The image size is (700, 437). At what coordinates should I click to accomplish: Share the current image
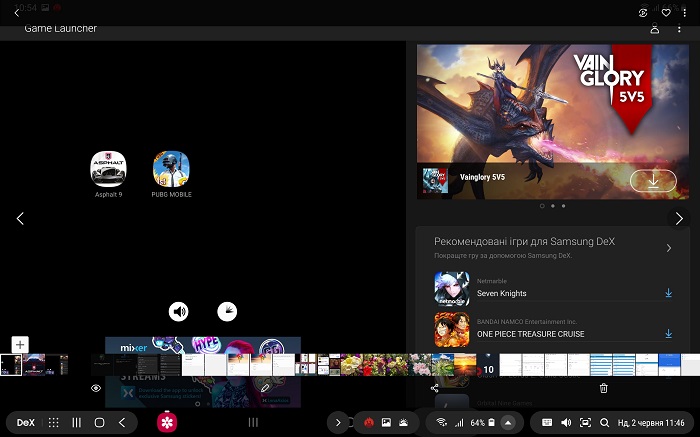pyautogui.click(x=434, y=388)
